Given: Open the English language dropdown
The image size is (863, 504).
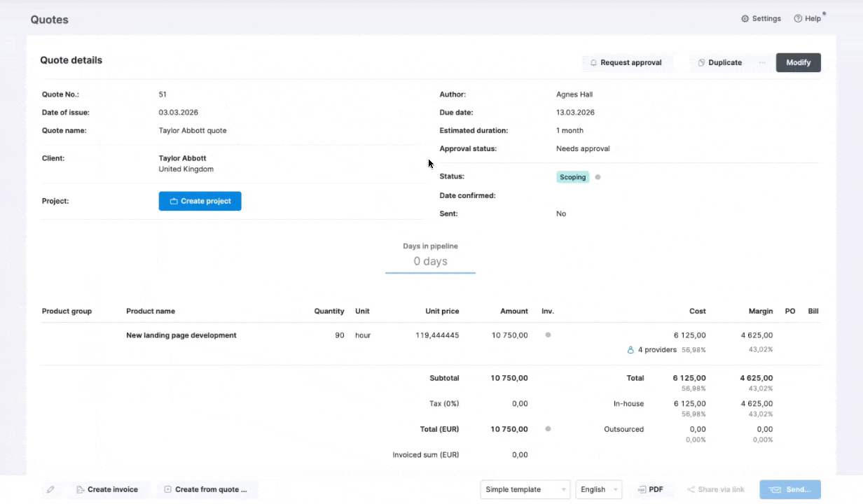Looking at the screenshot, I should coord(598,489).
